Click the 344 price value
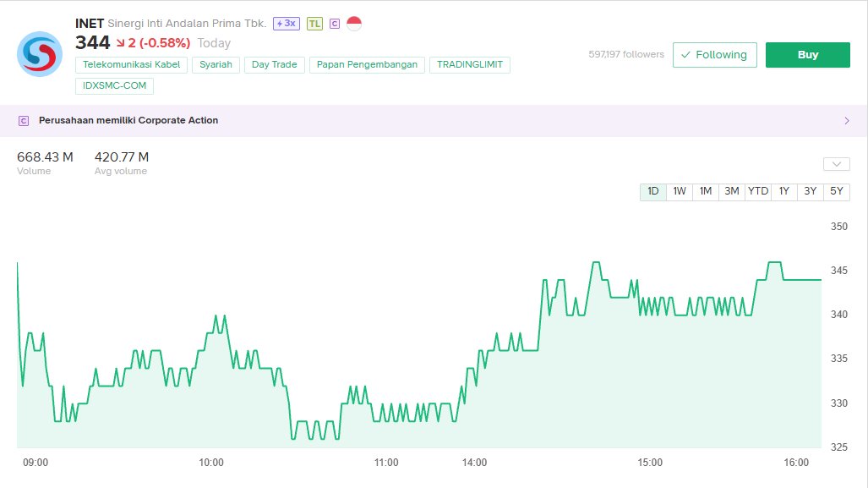Viewport: 868px width, 488px height. (x=92, y=42)
